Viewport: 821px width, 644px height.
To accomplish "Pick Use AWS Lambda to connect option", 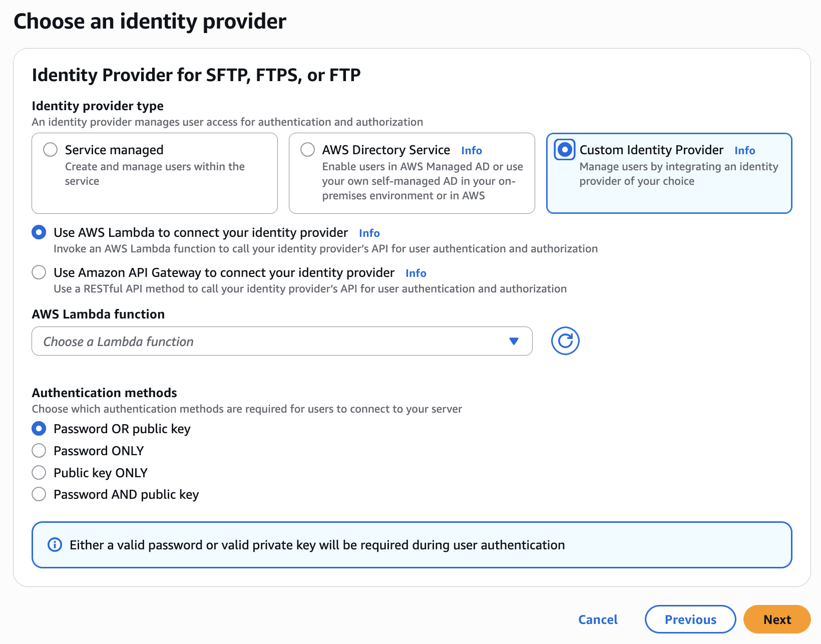I will click(x=39, y=232).
